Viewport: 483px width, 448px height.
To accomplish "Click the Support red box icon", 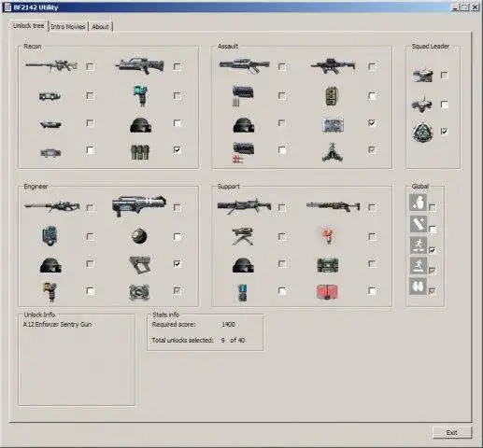I will [327, 292].
